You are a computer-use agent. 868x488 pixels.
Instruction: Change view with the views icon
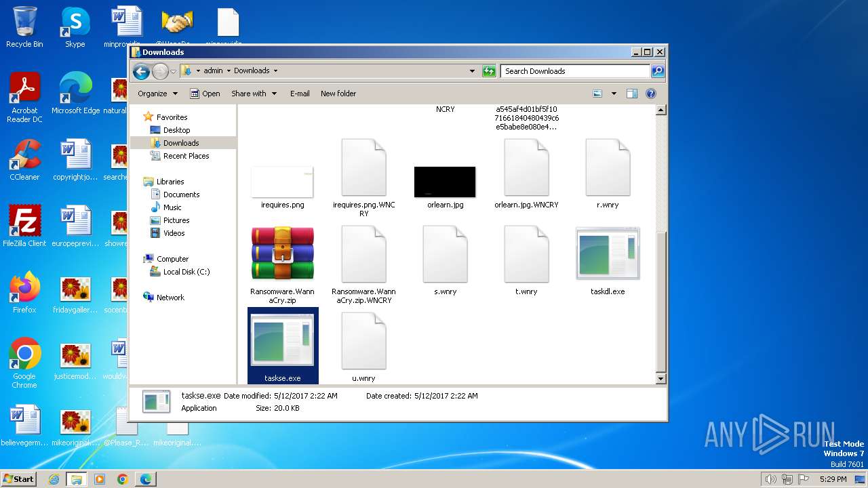[x=597, y=94]
